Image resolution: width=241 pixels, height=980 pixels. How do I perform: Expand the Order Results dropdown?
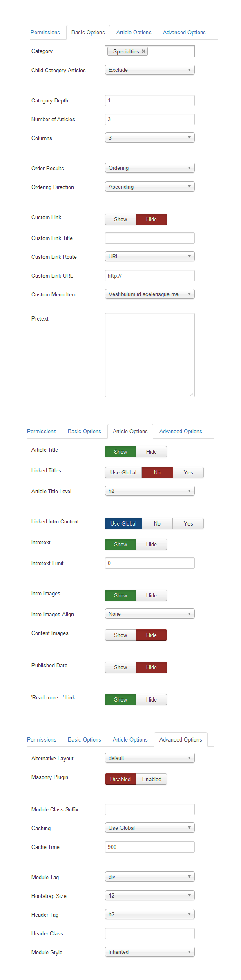tap(150, 168)
